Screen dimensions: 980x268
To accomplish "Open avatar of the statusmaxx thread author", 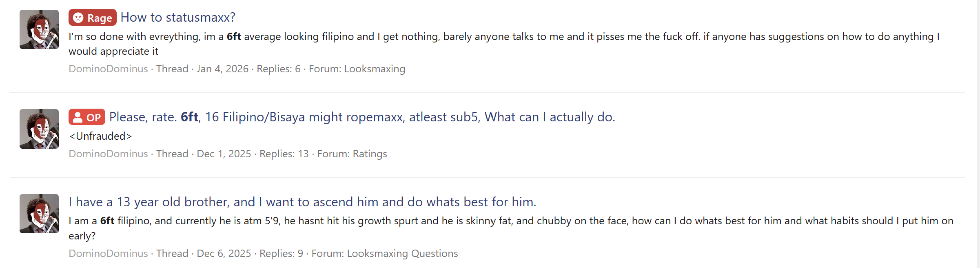I will click(39, 29).
